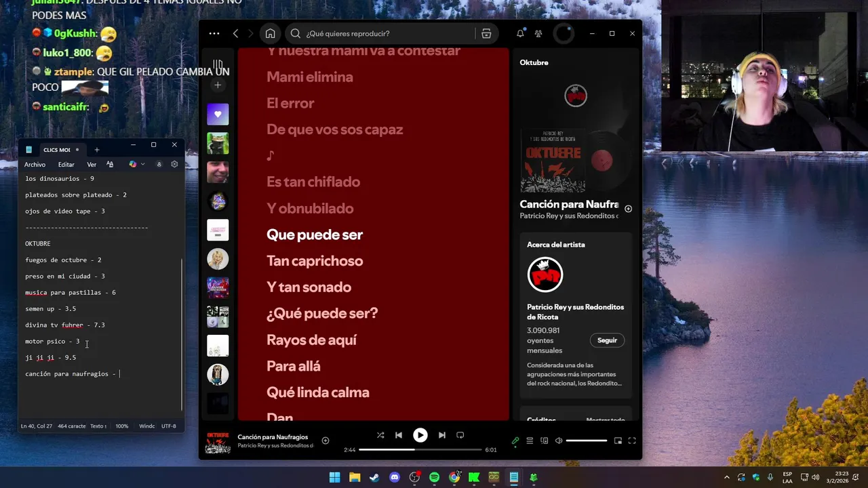
Task: Add Canción para Naufragios to Liked Songs
Action: click(x=325, y=441)
